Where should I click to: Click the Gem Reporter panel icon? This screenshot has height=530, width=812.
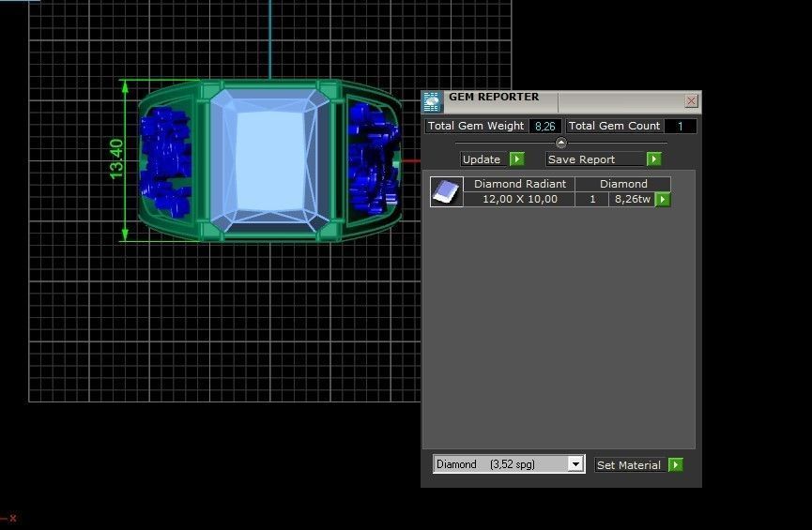433,102
